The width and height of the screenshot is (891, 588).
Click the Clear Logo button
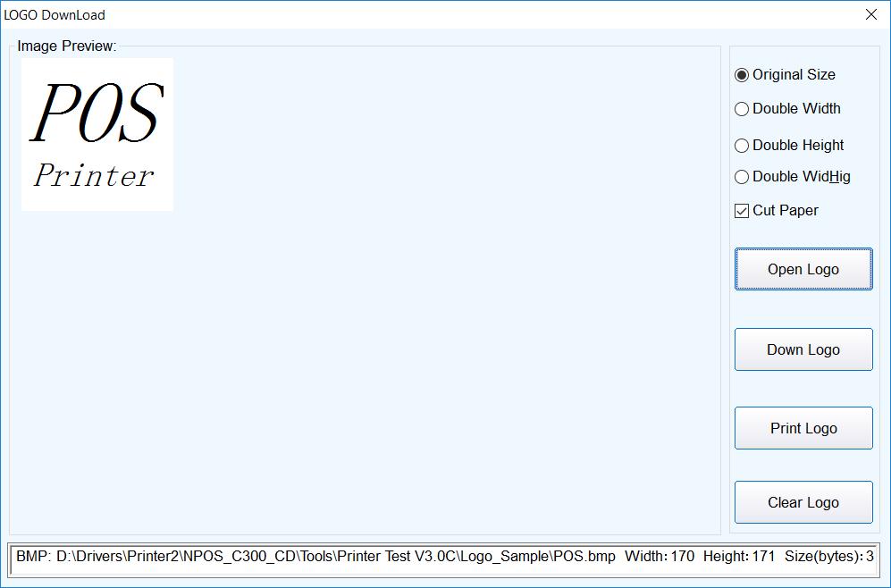pyautogui.click(x=803, y=502)
